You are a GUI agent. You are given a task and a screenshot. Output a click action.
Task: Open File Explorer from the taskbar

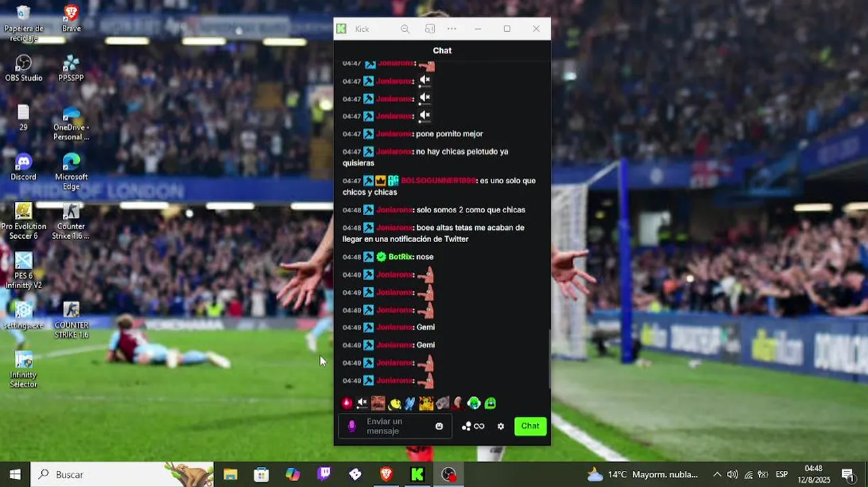231,474
